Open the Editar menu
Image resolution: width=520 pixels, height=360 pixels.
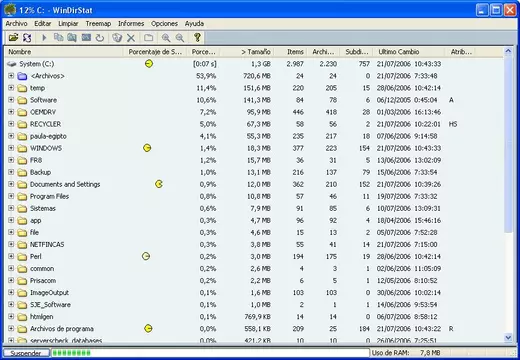(43, 24)
